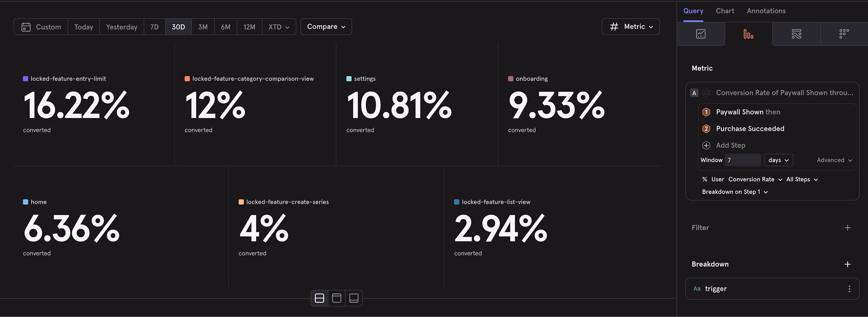Click the 2.94% list-view metric value

(x=501, y=228)
